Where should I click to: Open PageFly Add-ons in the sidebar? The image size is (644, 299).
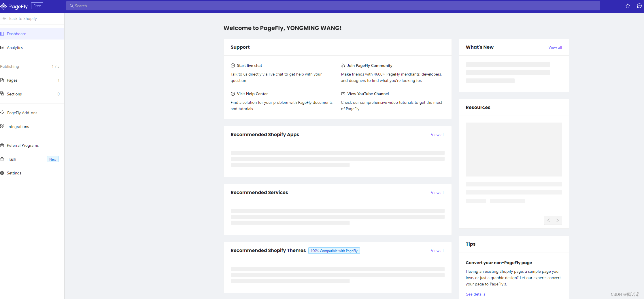tap(32, 113)
